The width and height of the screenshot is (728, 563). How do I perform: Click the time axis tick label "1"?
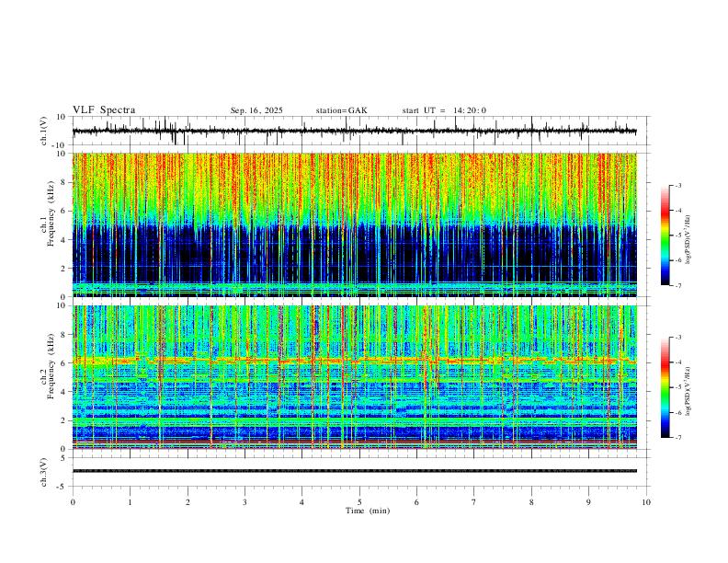point(130,502)
